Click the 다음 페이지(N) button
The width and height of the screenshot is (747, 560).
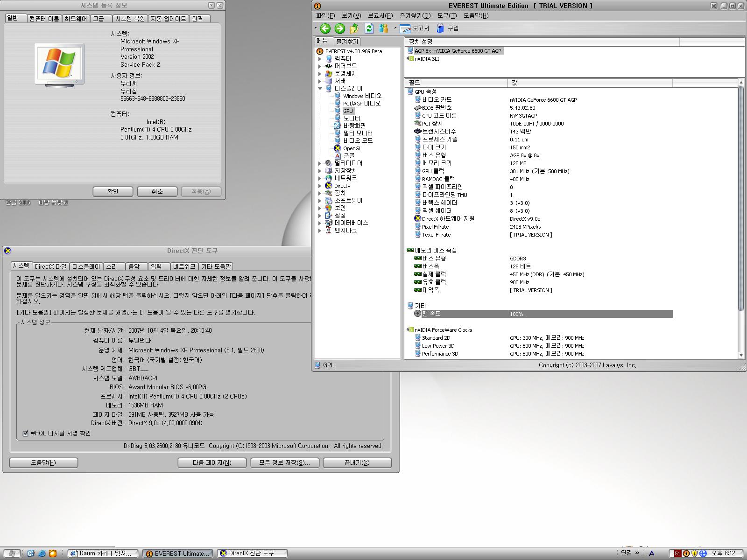[212, 462]
